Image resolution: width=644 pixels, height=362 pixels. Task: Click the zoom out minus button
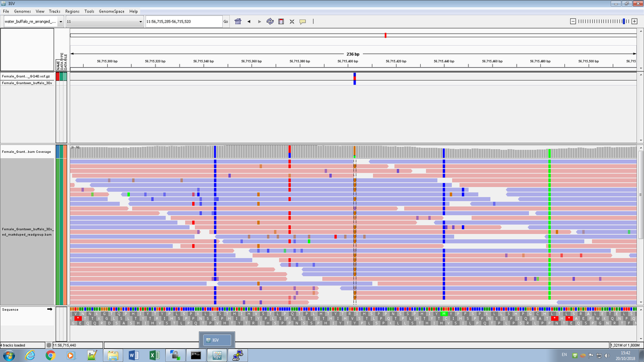click(573, 21)
